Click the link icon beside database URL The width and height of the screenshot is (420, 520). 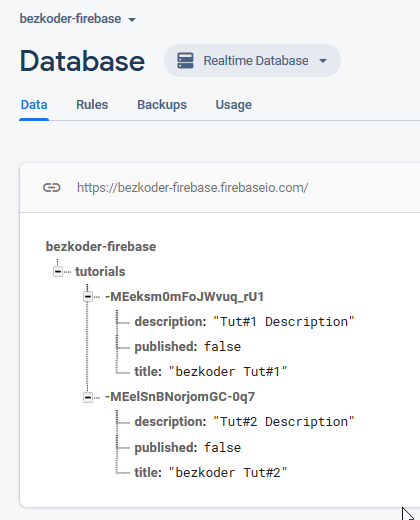52,188
